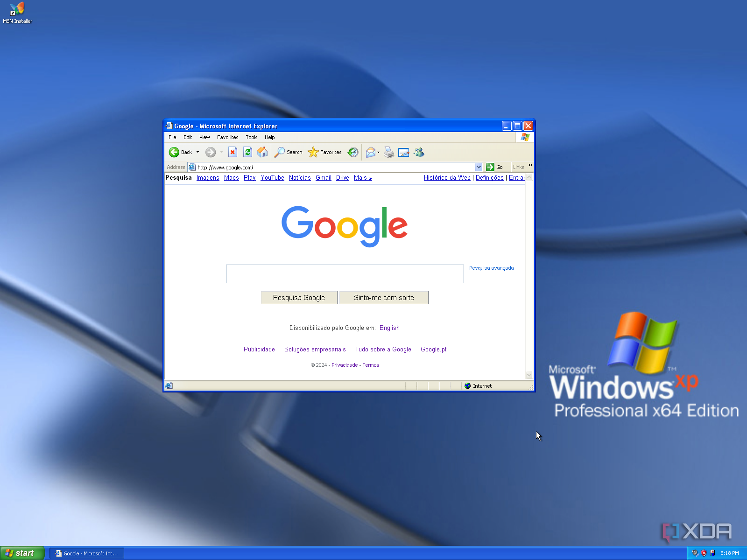Image resolution: width=747 pixels, height=560 pixels.
Task: Open the Tools menu
Action: pos(252,137)
